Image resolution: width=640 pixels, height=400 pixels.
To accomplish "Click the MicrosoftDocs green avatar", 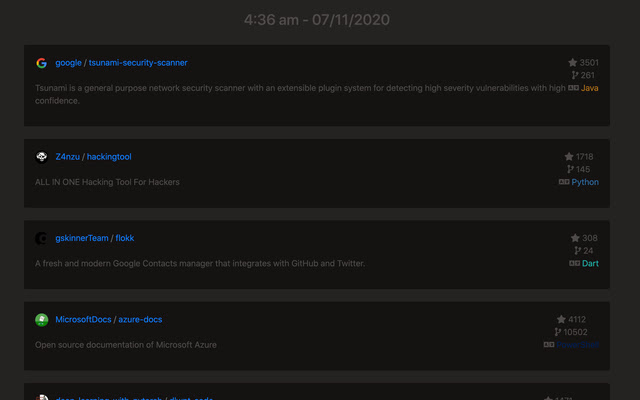I will point(42,320).
